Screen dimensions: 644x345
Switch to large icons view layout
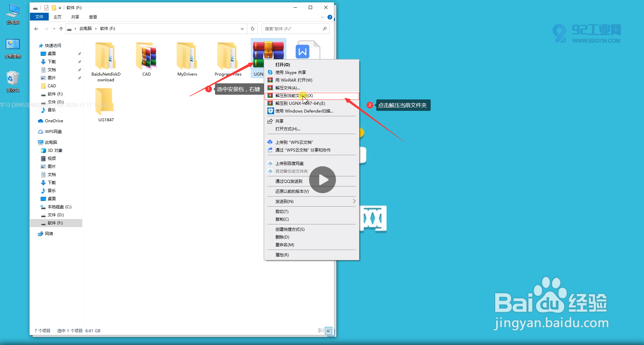click(329, 331)
